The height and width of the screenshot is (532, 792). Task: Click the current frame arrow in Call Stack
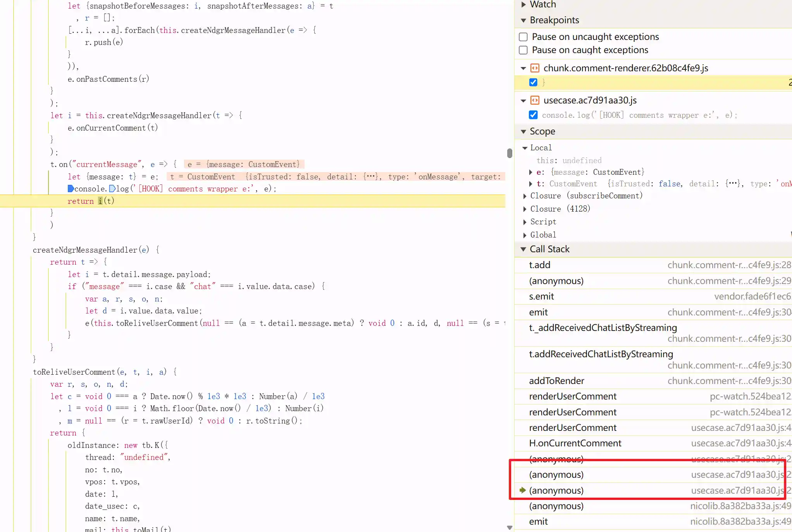pos(523,490)
